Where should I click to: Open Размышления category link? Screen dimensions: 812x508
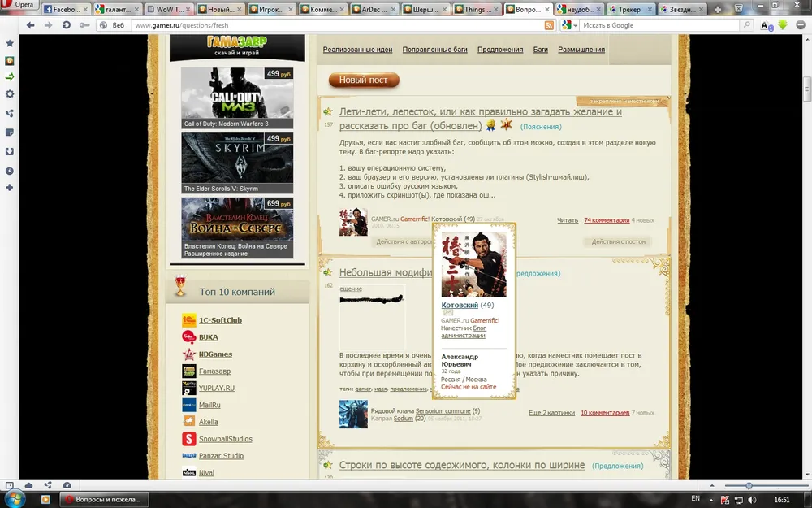coord(581,50)
